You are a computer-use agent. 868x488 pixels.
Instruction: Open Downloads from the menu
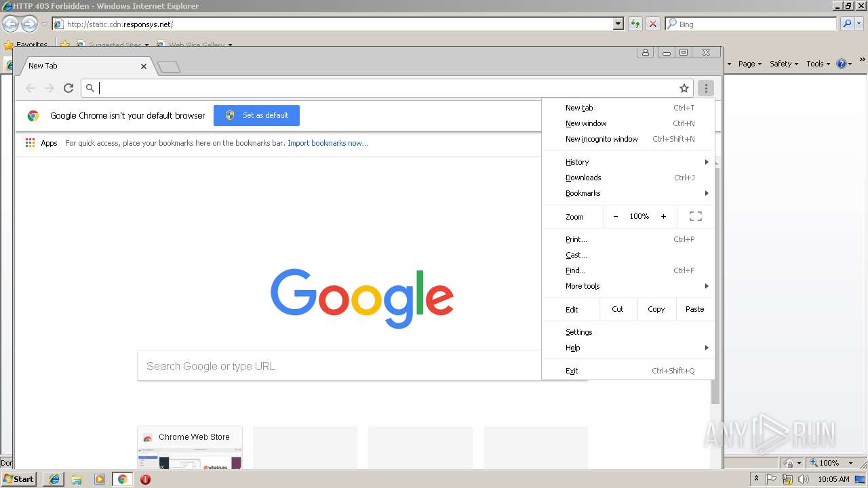[x=628, y=178]
